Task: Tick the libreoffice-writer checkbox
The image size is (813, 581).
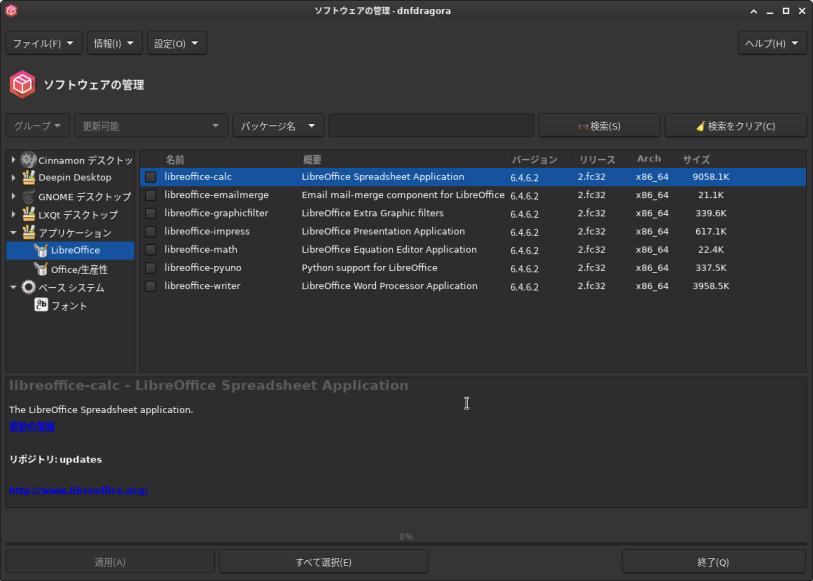Action: point(150,286)
